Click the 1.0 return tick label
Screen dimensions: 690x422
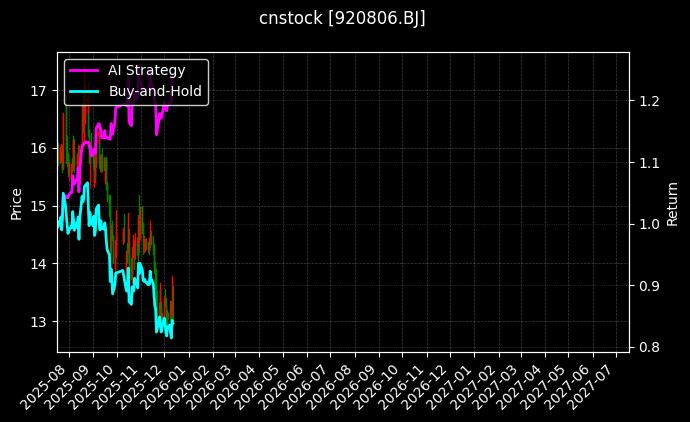click(648, 224)
